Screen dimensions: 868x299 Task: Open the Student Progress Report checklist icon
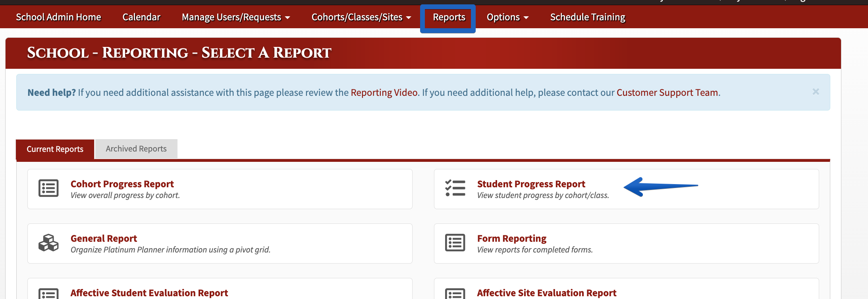[455, 188]
